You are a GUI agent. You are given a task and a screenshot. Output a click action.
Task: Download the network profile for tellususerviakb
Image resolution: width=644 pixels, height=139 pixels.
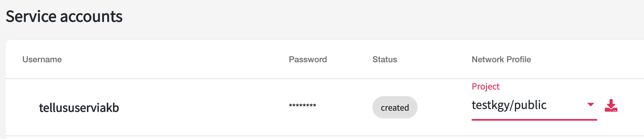[x=611, y=105]
